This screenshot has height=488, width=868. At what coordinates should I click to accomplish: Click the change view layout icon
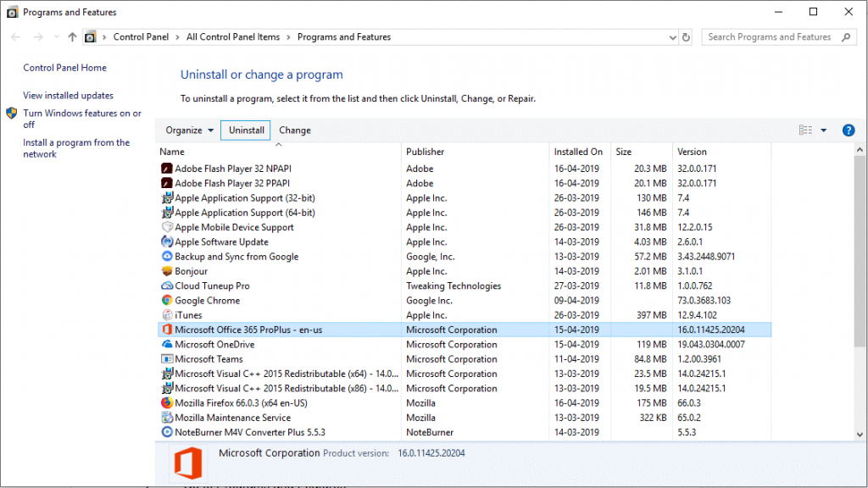pos(805,130)
